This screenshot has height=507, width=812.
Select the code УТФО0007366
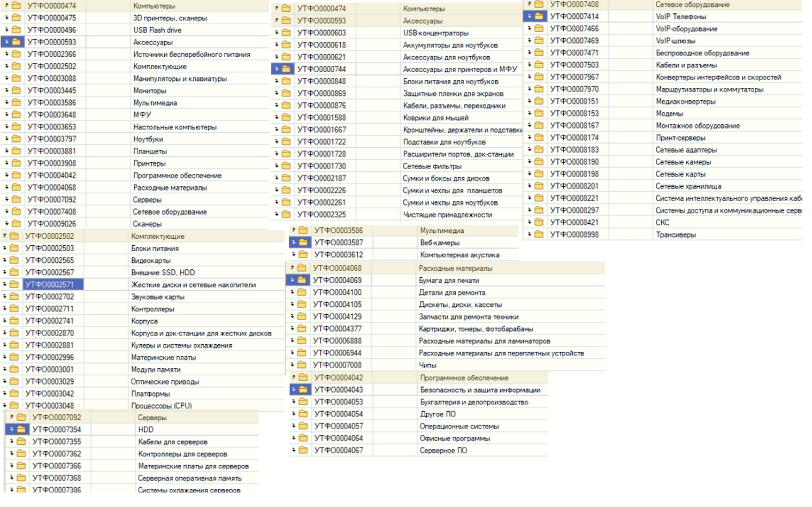click(57, 466)
